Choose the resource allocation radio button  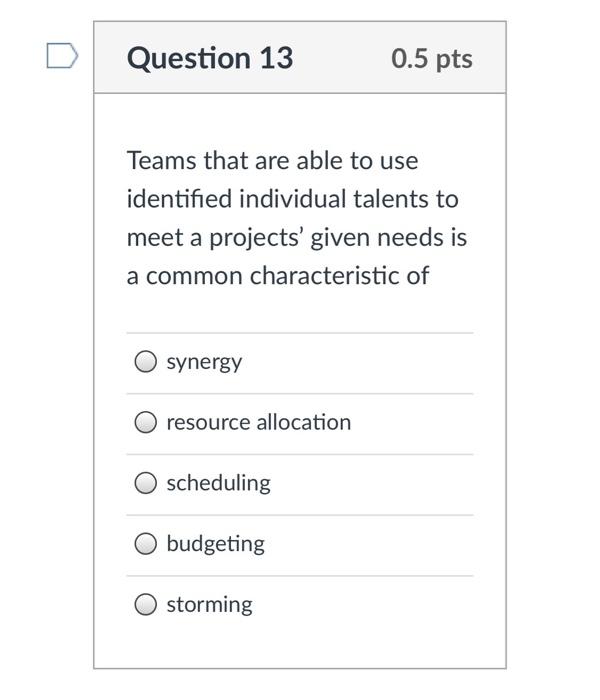(x=146, y=423)
